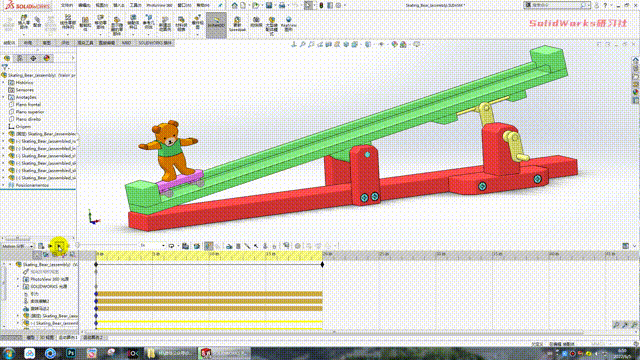This screenshot has width=640, height=360.
Task: Toggle Instant3D mode
Action: pos(216,24)
